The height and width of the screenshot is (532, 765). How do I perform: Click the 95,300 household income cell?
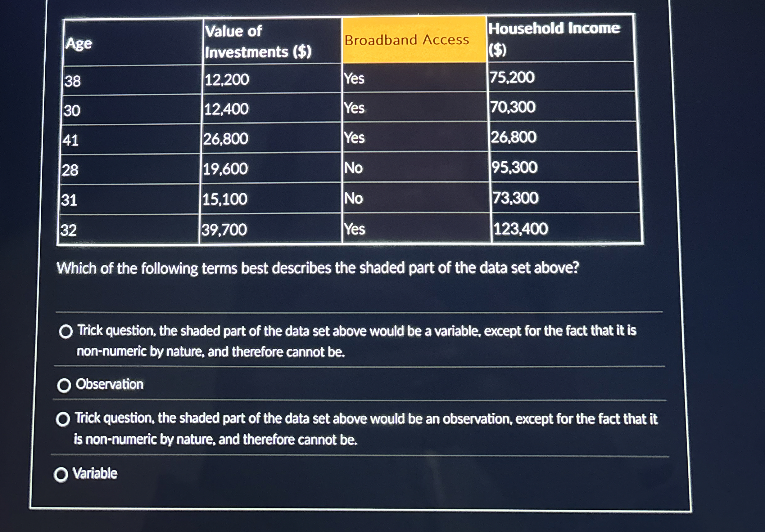coord(564,167)
